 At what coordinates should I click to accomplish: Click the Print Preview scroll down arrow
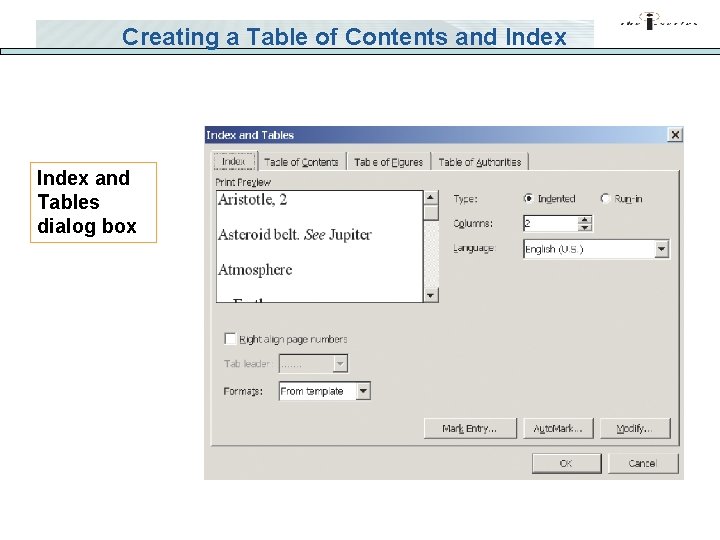click(x=431, y=295)
